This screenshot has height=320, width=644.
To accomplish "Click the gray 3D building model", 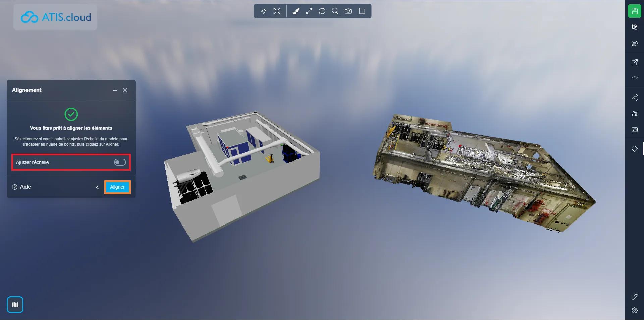I will coord(241,176).
